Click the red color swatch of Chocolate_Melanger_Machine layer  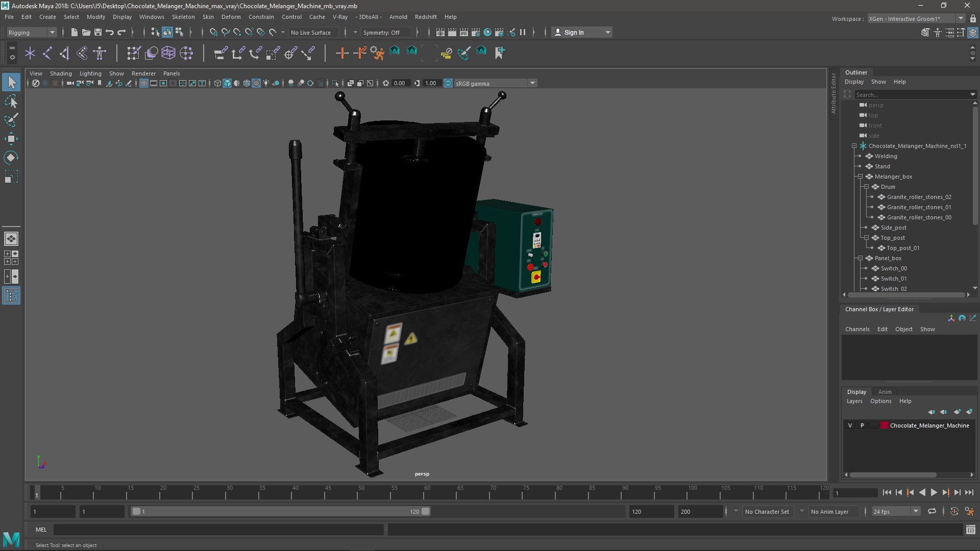[884, 425]
